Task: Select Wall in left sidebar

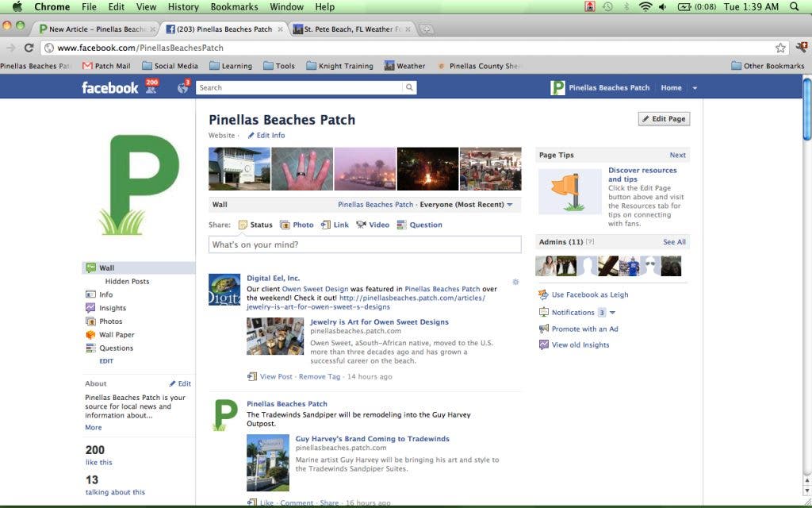Action: pyautogui.click(x=138, y=268)
